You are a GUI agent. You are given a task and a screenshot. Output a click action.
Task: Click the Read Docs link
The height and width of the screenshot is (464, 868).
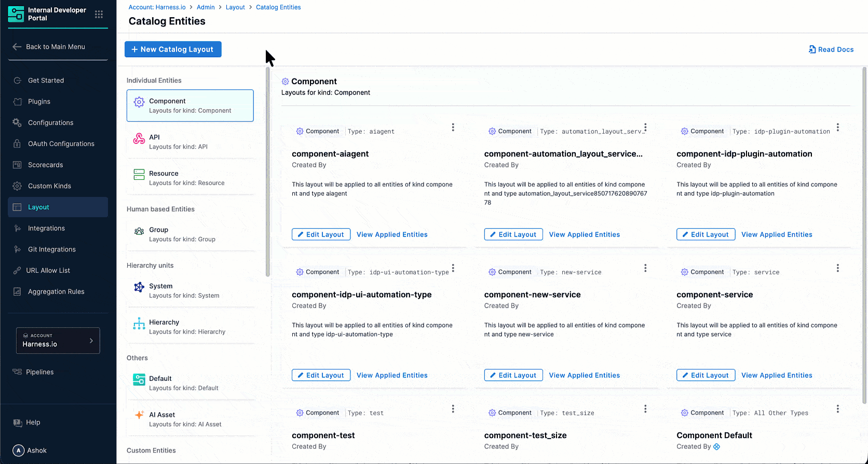point(831,49)
